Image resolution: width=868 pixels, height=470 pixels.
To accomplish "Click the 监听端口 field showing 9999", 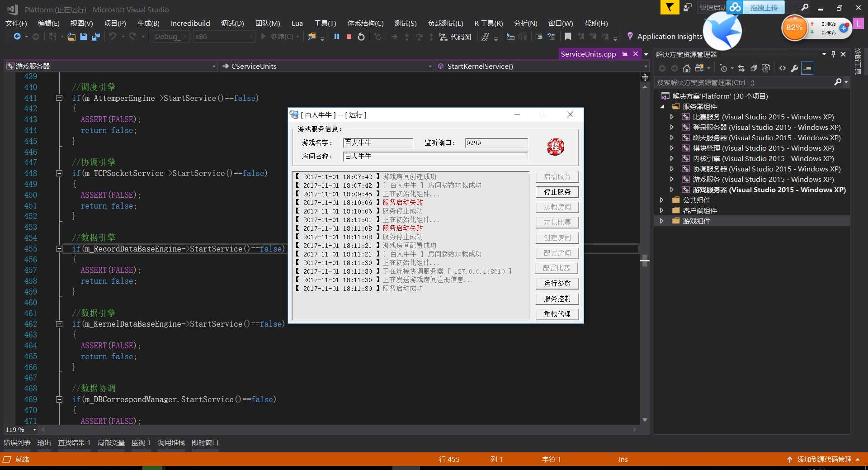I will [496, 143].
